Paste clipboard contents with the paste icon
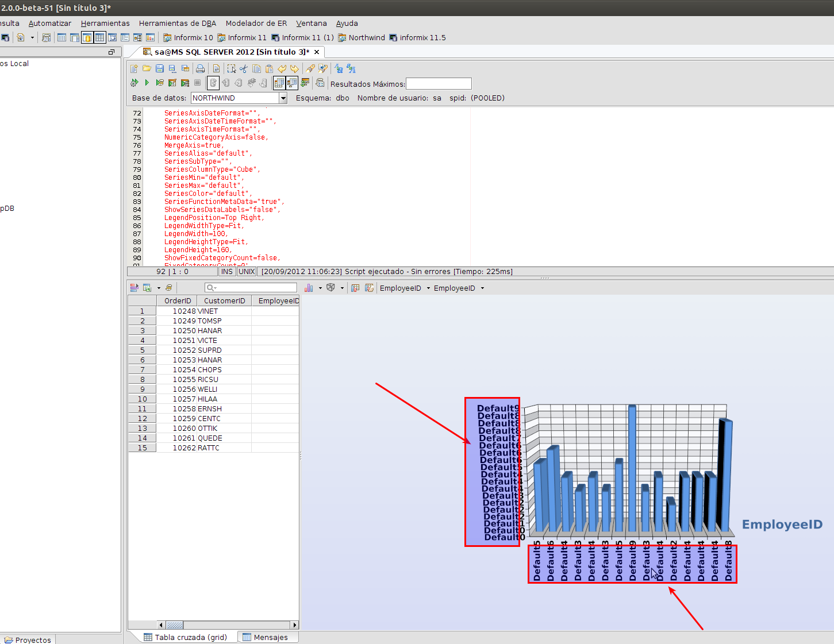The image size is (834, 644). [269, 69]
